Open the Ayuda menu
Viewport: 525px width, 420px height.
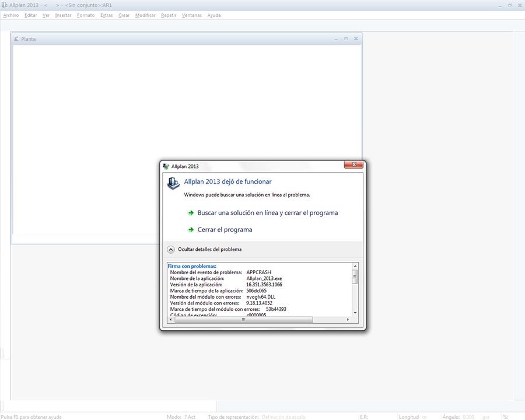click(214, 15)
